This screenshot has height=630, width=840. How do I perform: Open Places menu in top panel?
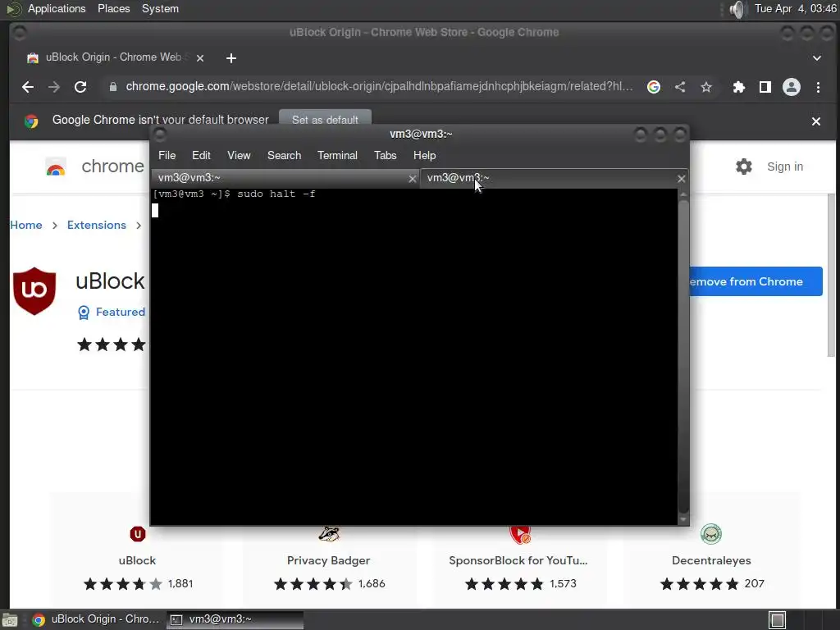click(x=113, y=8)
